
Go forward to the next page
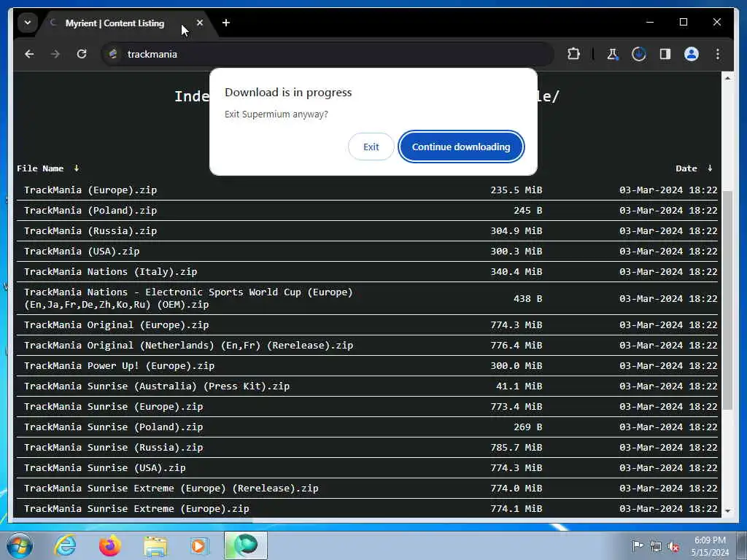(55, 54)
